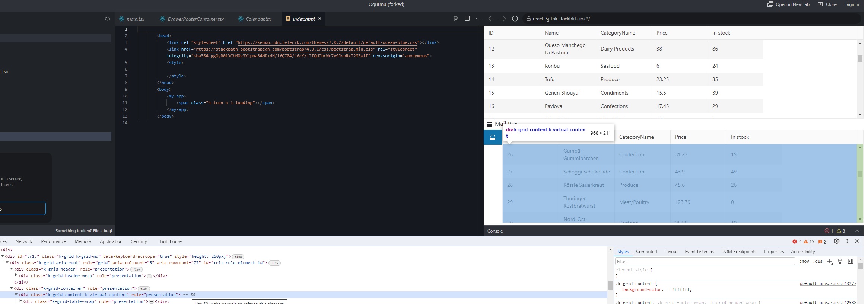The height and width of the screenshot is (304, 868).
Task: Click the cloud download icon
Action: coord(108,19)
